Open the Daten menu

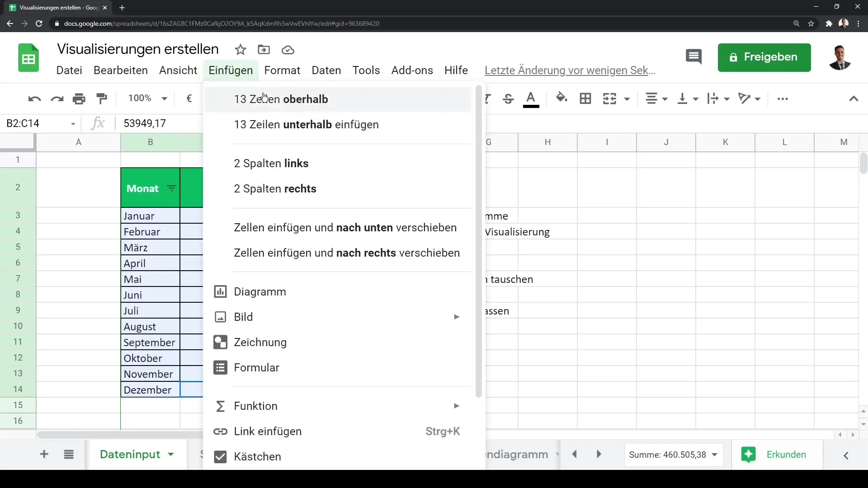[x=326, y=70]
